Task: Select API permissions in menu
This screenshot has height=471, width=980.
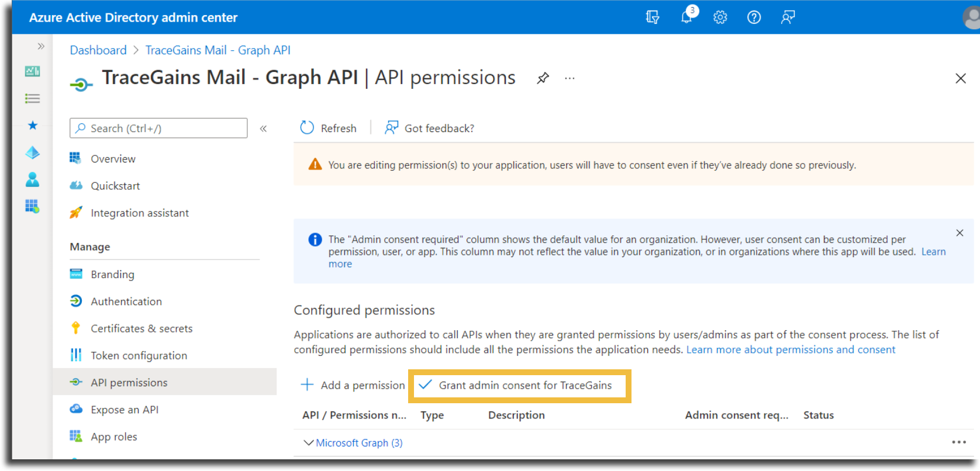Action: click(165, 382)
